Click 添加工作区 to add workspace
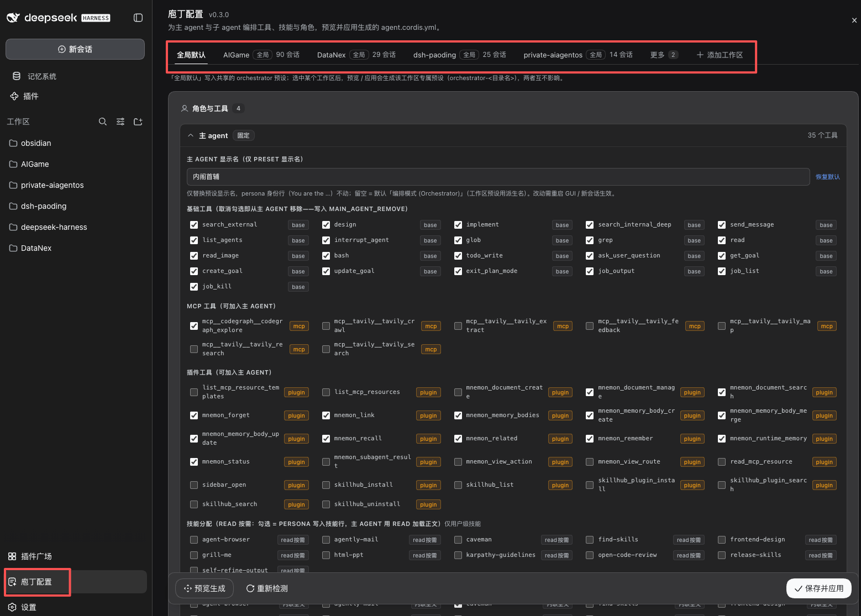The height and width of the screenshot is (616, 861). [x=720, y=55]
